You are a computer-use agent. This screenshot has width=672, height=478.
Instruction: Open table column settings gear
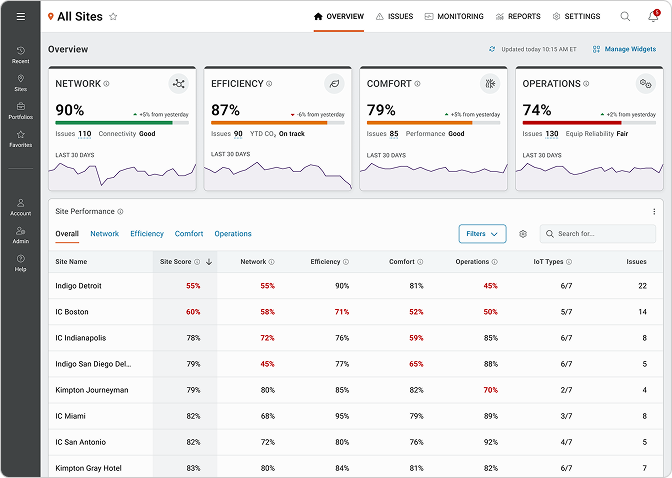523,234
